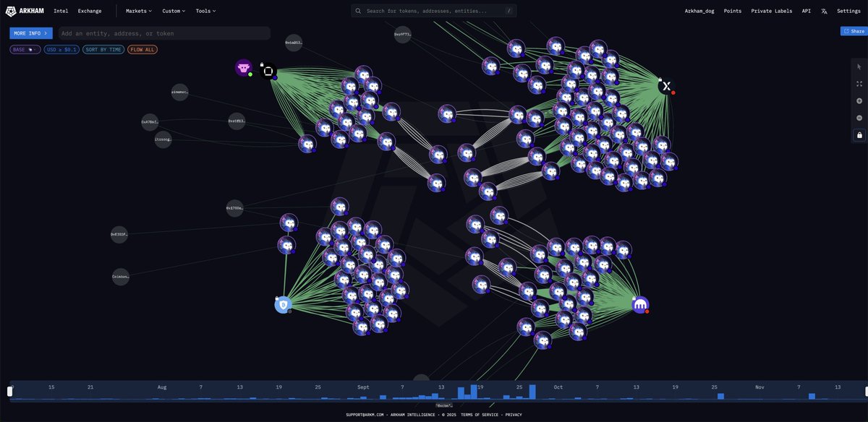
Task: Zoom in with the plus icon
Action: [859, 100]
